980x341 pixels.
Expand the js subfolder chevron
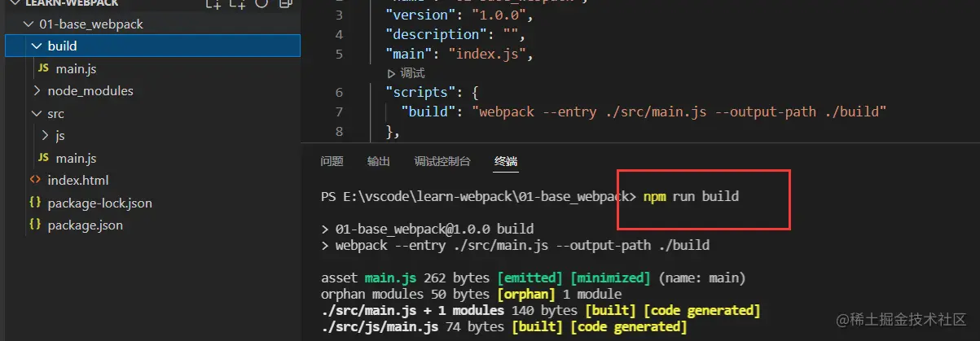(x=45, y=136)
